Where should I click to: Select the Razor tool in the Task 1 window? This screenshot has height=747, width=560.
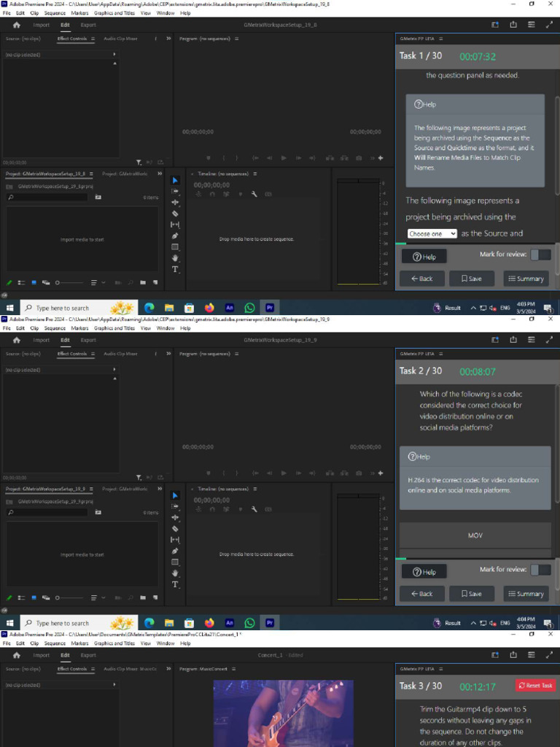point(175,214)
